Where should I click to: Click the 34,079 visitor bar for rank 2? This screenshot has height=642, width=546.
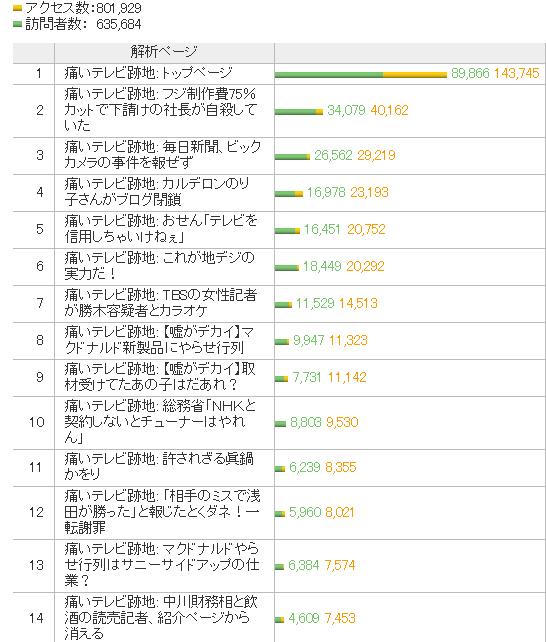(296, 112)
